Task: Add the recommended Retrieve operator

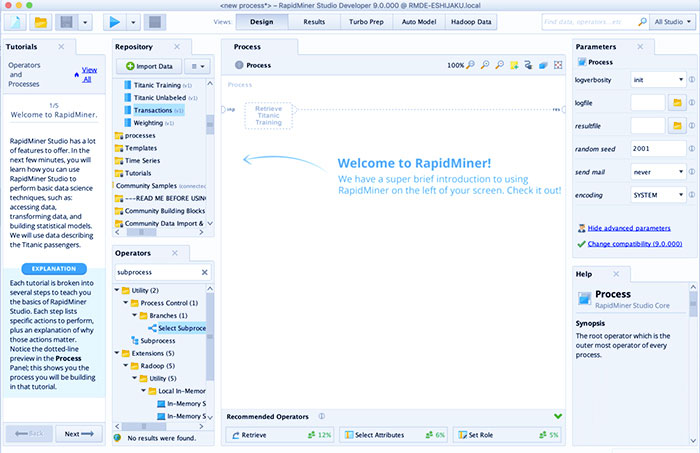Action: point(282,435)
